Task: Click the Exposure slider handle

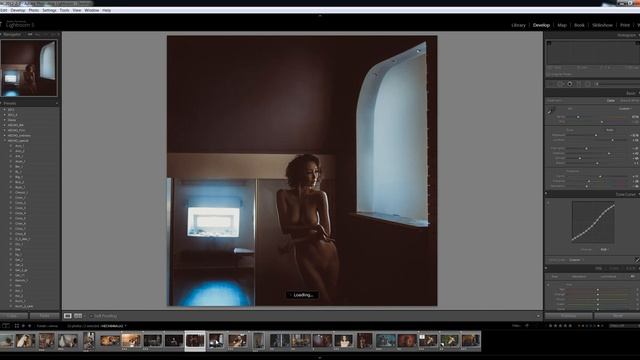Action: [x=596, y=135]
